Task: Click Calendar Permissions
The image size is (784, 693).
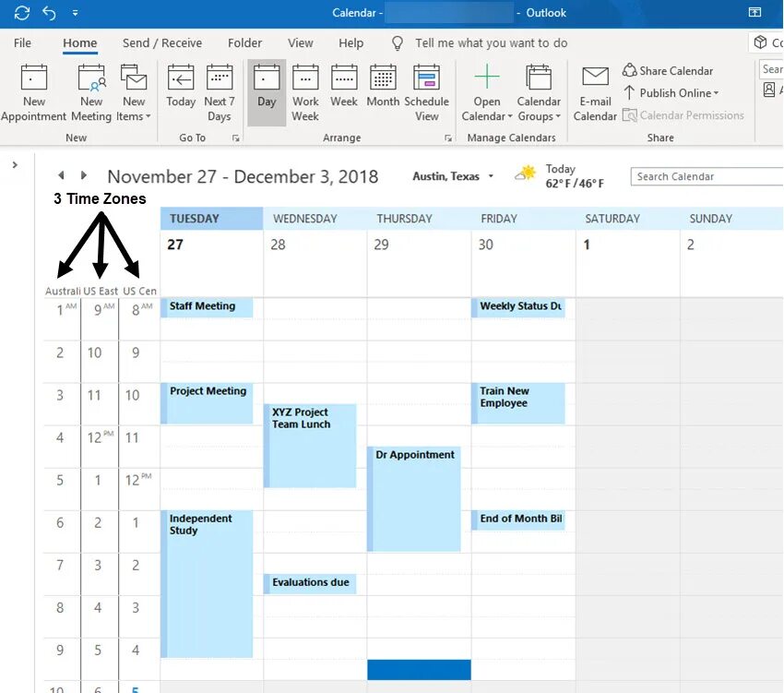Action: tap(683, 115)
